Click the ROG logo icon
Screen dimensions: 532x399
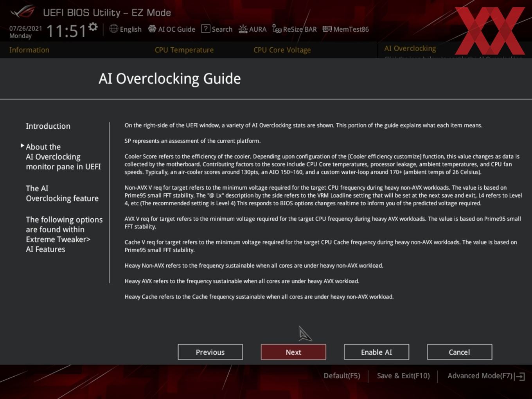coord(23,12)
